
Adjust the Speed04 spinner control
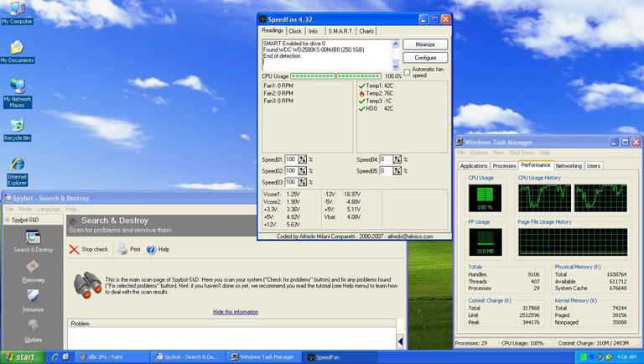398,159
